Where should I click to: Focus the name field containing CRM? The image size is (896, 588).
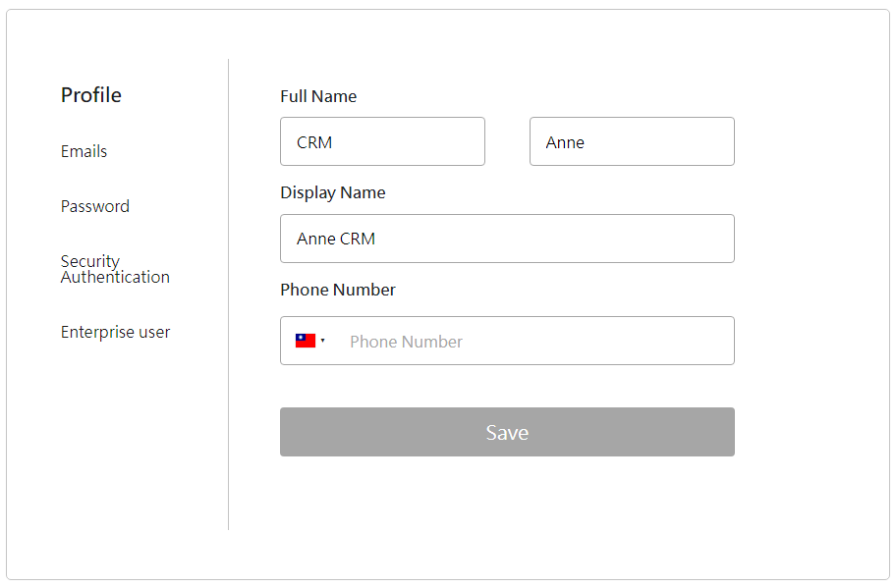[x=382, y=141]
